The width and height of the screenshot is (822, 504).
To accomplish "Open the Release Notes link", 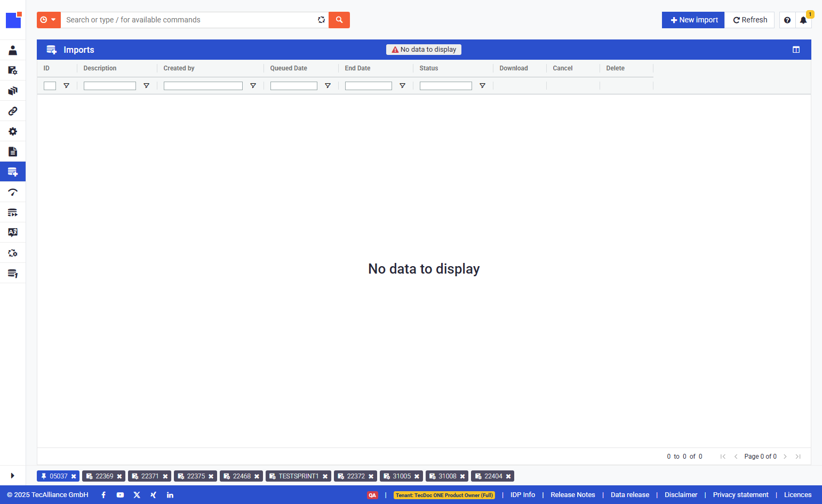I will (x=573, y=495).
